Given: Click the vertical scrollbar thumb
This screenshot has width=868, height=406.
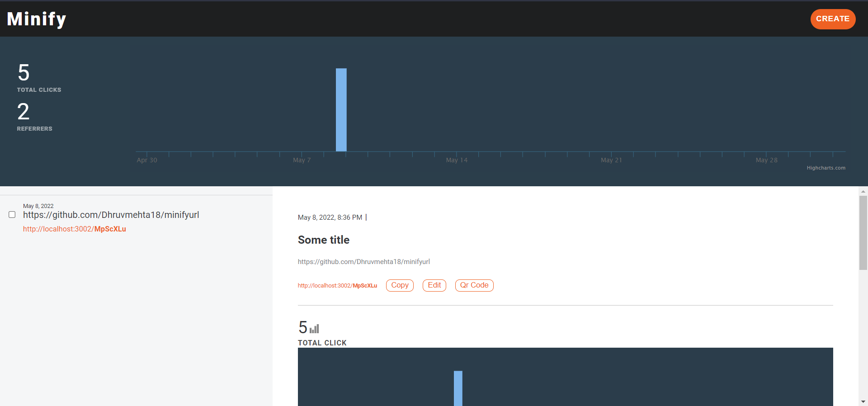Looking at the screenshot, I should point(863,233).
